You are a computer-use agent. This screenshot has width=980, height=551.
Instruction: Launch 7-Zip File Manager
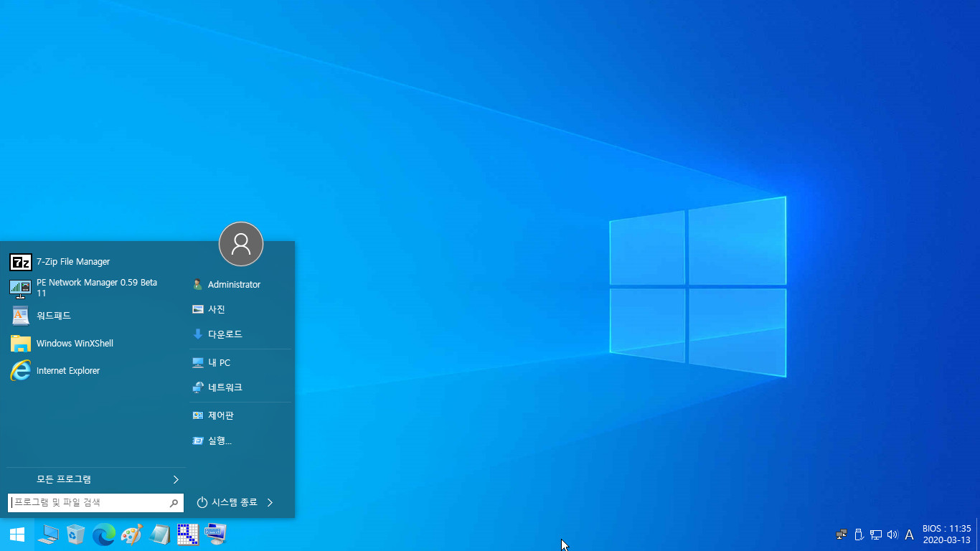pyautogui.click(x=93, y=262)
